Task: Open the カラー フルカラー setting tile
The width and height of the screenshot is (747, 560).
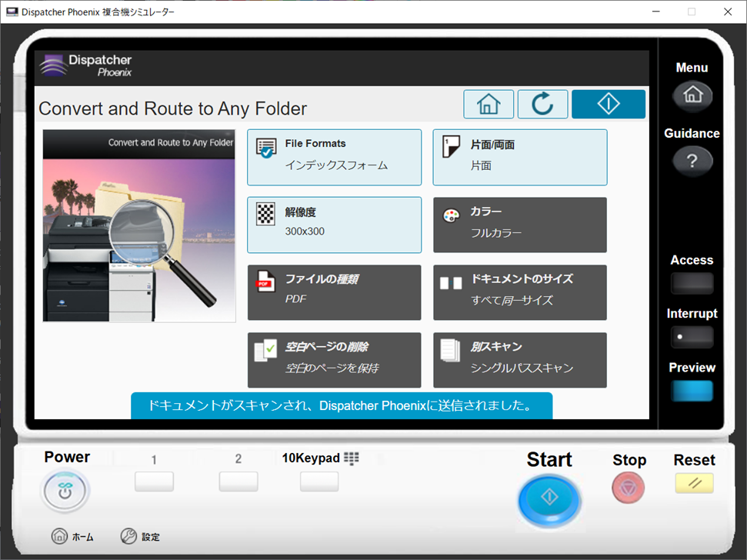Action: point(520,225)
